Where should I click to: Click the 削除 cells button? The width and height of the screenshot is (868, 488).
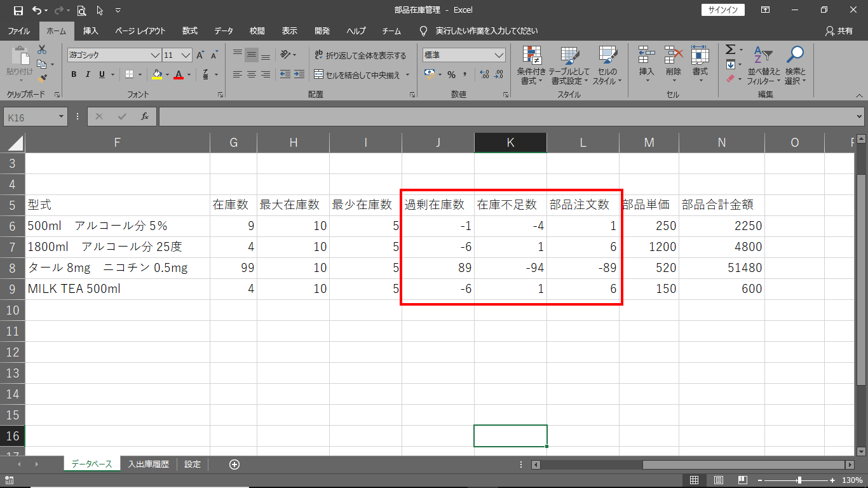[x=674, y=65]
